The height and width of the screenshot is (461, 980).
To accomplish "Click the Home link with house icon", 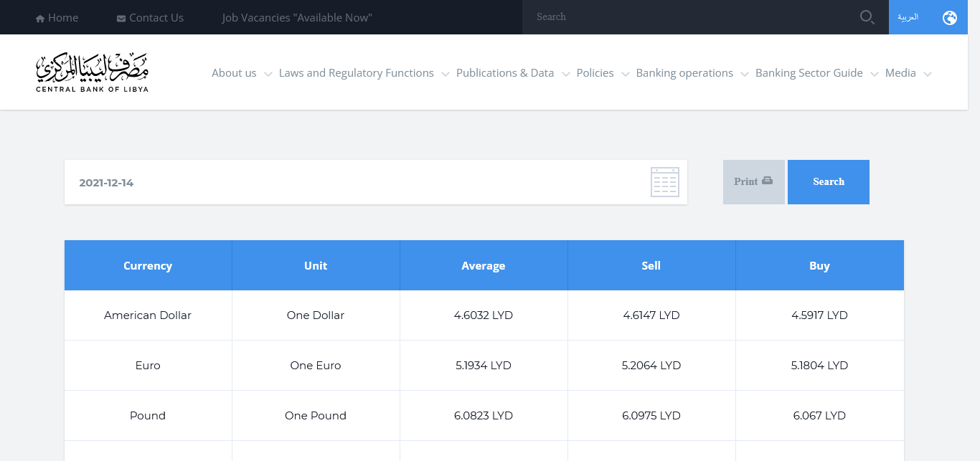I will [x=57, y=18].
